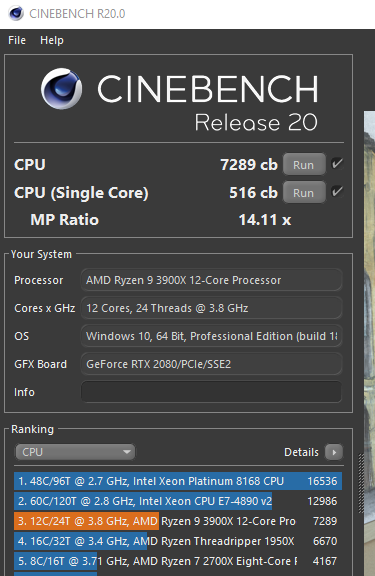Open the Help menu
The image size is (375, 576).
pos(52,40)
